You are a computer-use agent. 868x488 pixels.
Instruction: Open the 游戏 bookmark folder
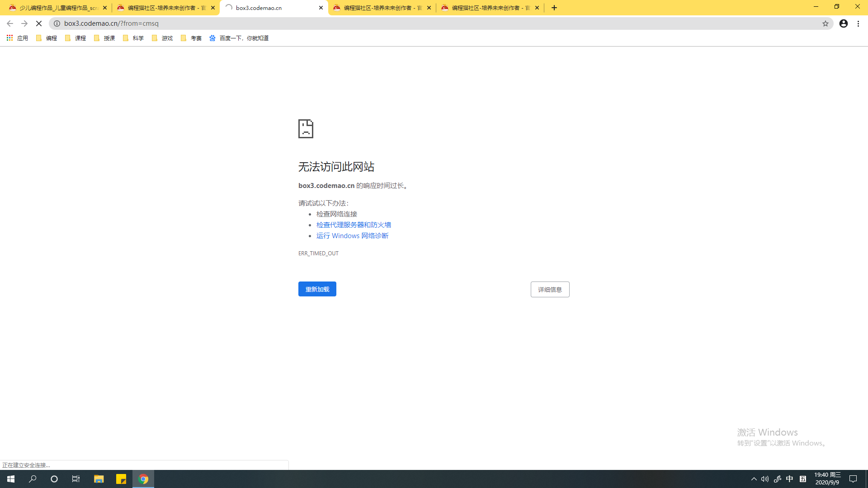pos(162,38)
